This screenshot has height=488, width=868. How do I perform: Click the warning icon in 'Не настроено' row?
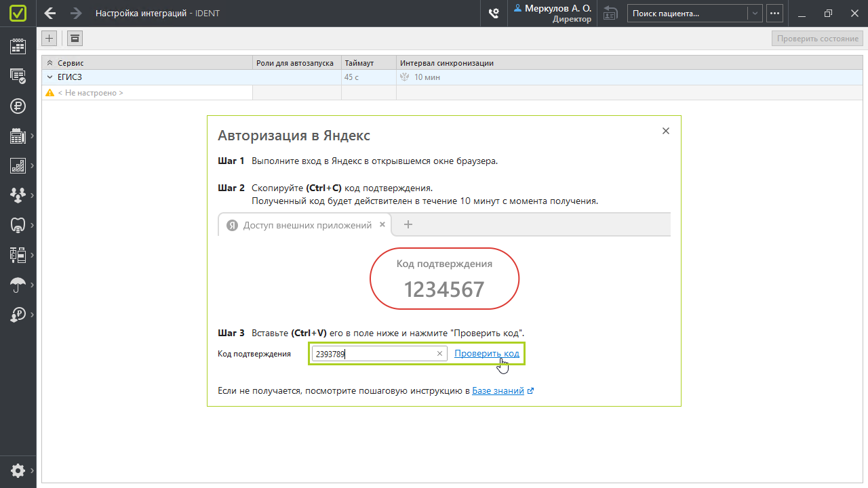click(x=50, y=93)
